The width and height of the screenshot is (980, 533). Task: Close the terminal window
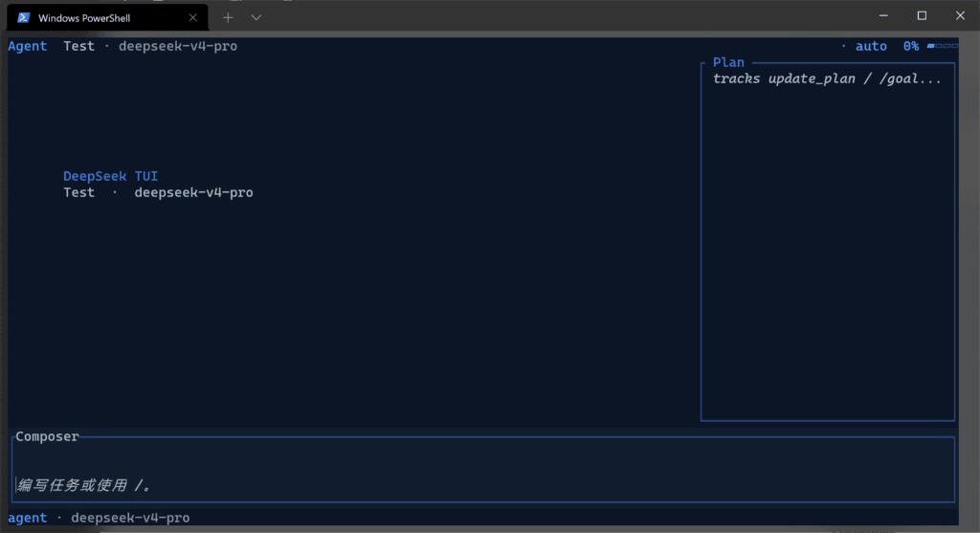(960, 15)
